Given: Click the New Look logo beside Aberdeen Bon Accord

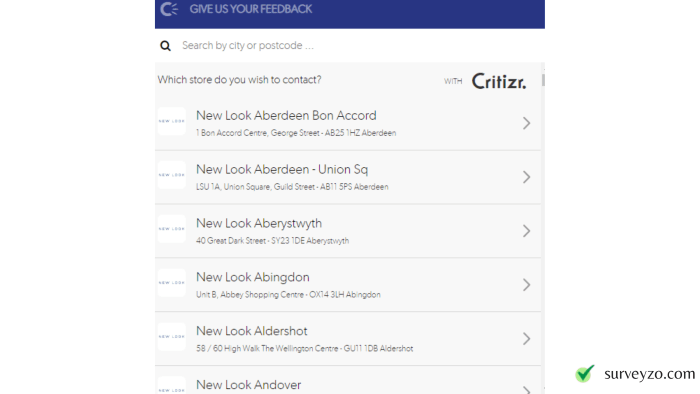Looking at the screenshot, I should [171, 121].
